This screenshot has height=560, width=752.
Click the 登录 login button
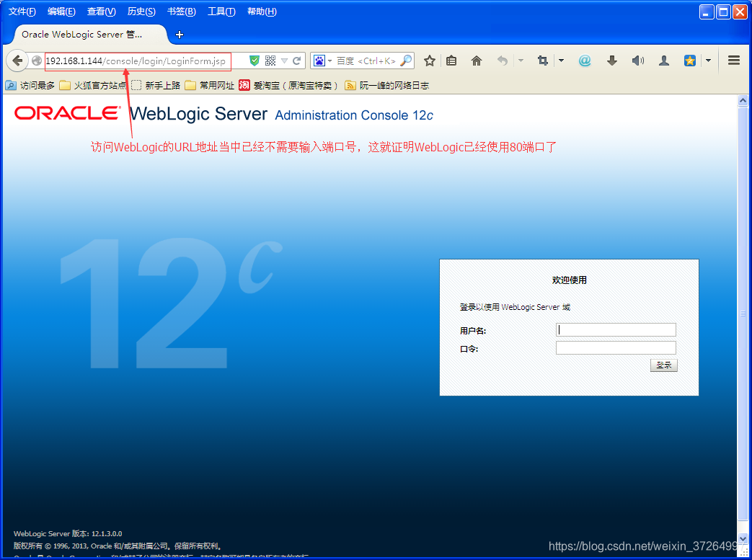tap(664, 365)
